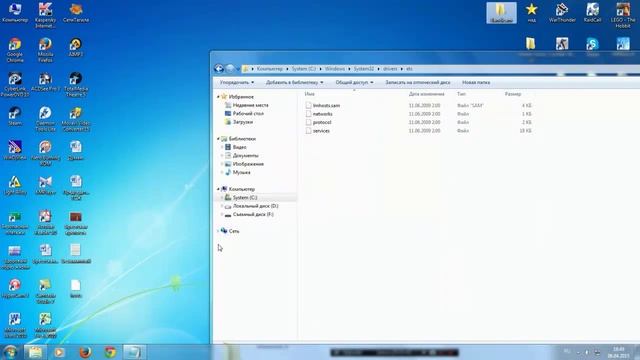
Task: Launch Light Alloy desktop shortcut
Action: [15, 185]
